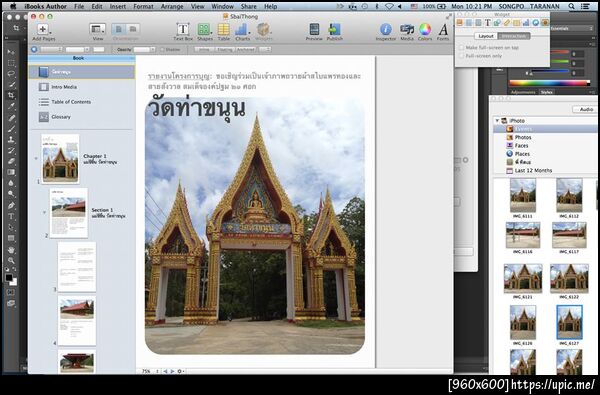Image resolution: width=600 pixels, height=395 pixels.
Task: Select Photoshop's Eyedropper tool
Action: [11, 106]
